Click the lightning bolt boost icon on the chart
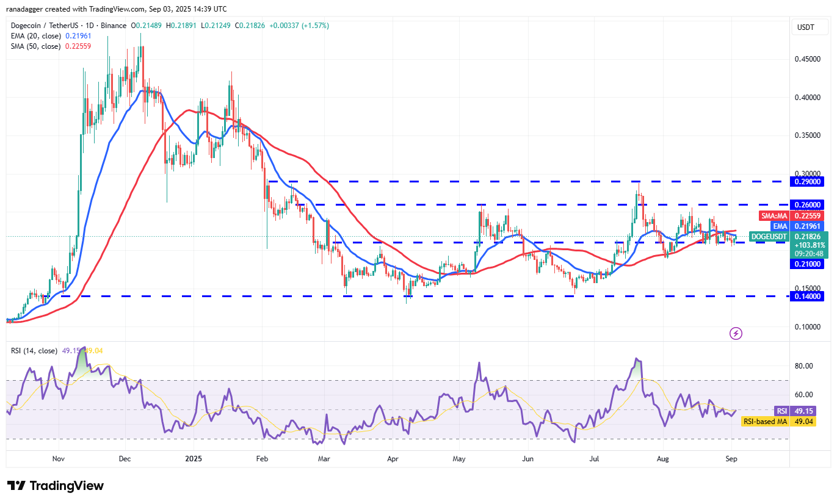This screenshot has width=837, height=504. [736, 333]
